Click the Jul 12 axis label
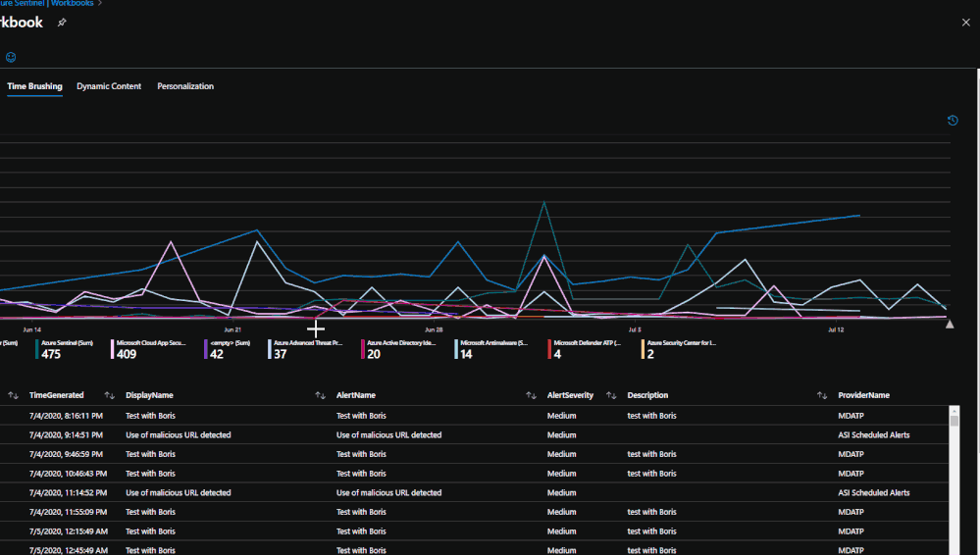Screen dimensions: 980x555 tap(836, 329)
